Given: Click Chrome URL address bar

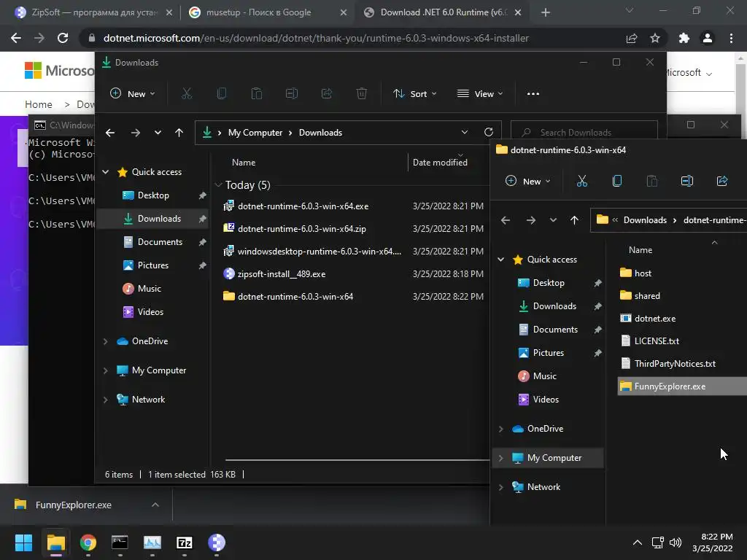Looking at the screenshot, I should point(316,38).
